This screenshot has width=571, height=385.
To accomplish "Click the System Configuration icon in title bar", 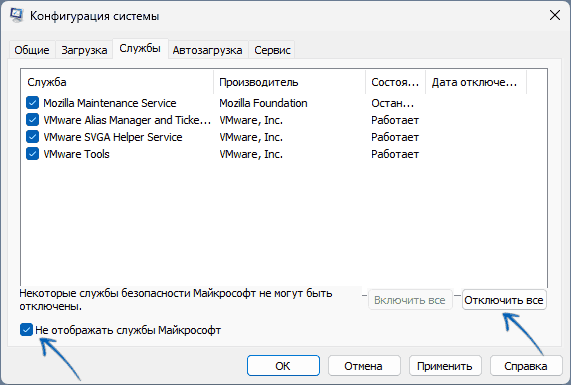I will coord(16,15).
